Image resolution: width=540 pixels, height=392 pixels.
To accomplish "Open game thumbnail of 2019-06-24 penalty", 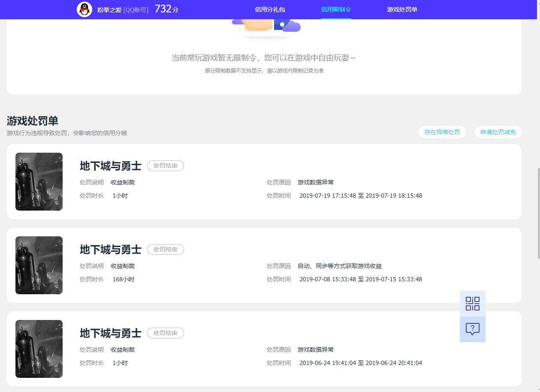I will point(39,349).
